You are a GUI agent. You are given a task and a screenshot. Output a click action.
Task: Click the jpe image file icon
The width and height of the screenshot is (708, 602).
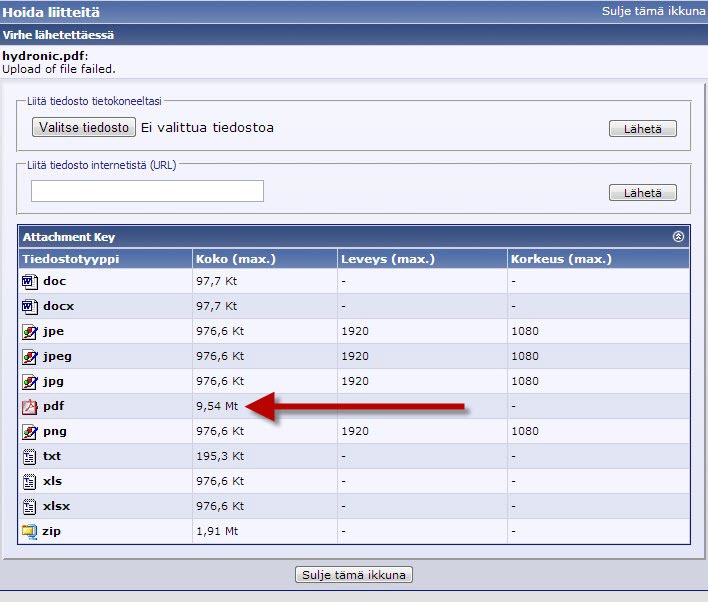tap(29, 331)
